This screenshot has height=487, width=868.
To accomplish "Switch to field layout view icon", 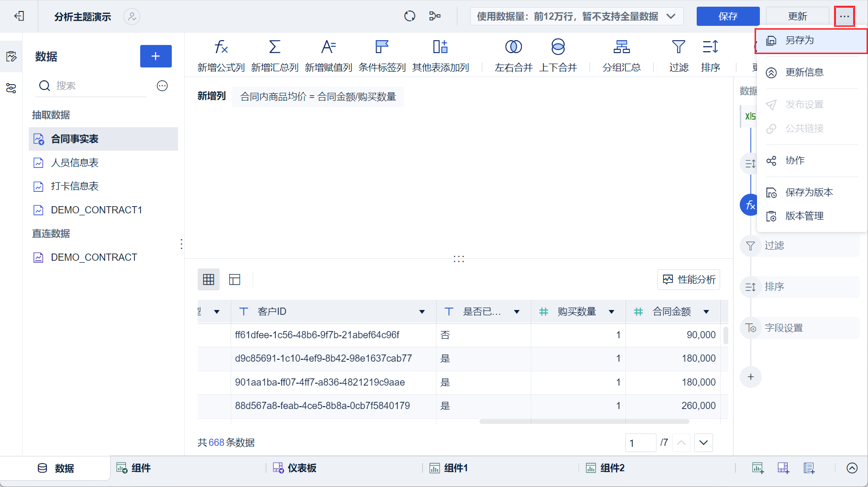I will 234,279.
